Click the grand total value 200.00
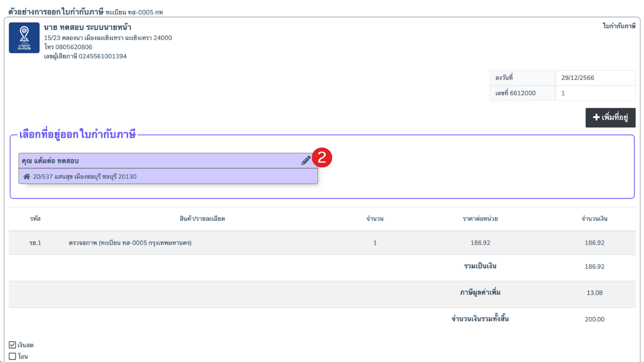The width and height of the screenshot is (644, 362). (594, 319)
